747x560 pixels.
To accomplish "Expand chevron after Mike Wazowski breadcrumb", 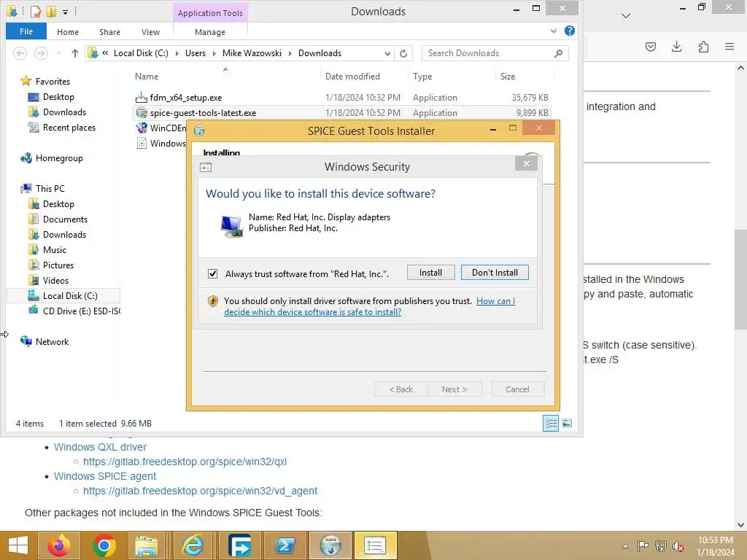I will 290,53.
